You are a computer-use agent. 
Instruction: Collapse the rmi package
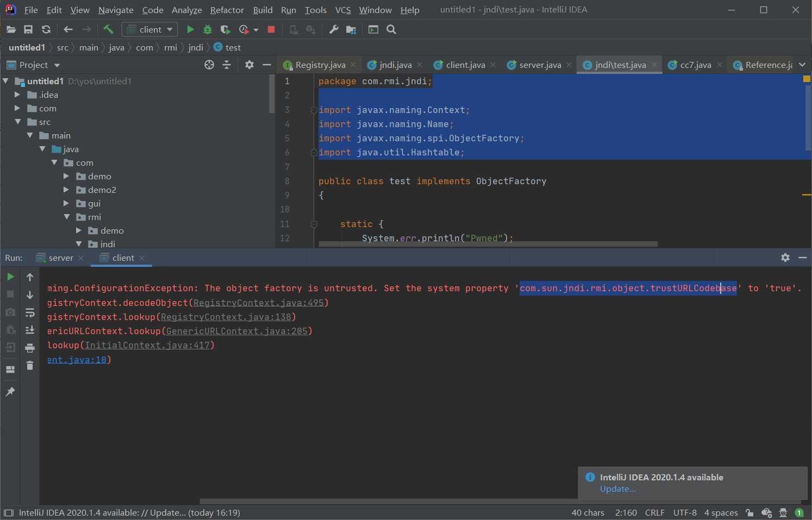66,217
